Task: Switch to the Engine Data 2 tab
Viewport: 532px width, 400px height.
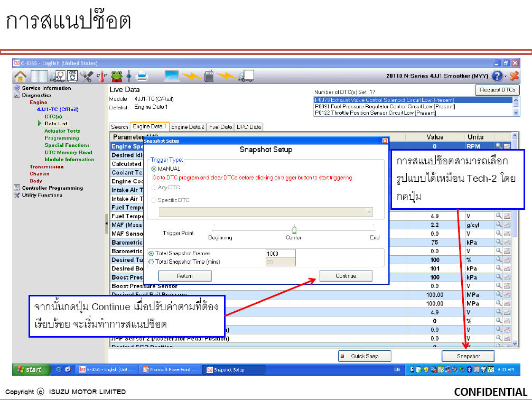Action: coord(188,127)
